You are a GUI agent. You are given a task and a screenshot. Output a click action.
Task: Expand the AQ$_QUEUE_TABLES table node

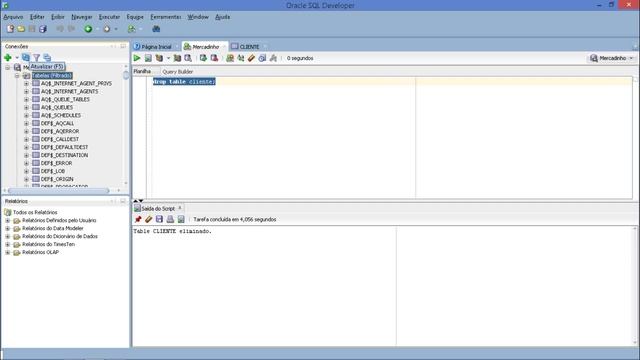[27, 99]
